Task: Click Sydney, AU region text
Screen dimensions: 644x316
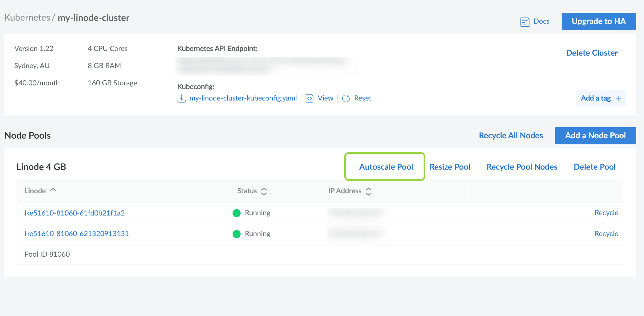Action: [x=32, y=66]
